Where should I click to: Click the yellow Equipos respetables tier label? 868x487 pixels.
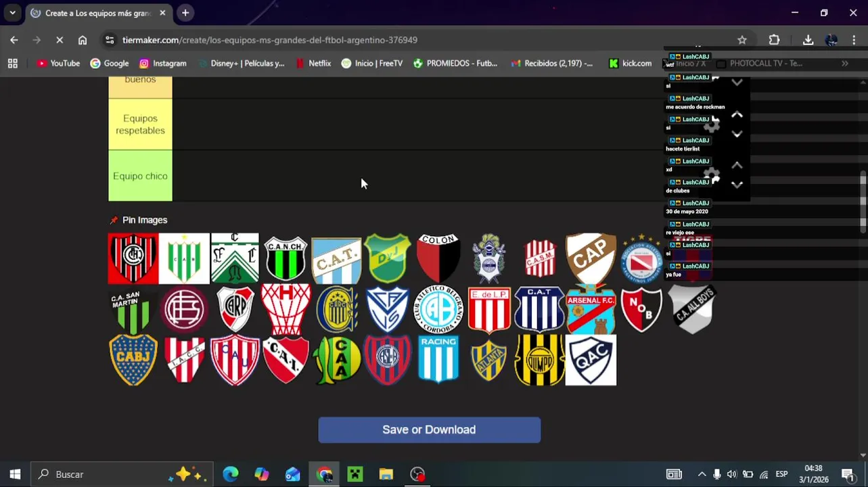pos(140,124)
